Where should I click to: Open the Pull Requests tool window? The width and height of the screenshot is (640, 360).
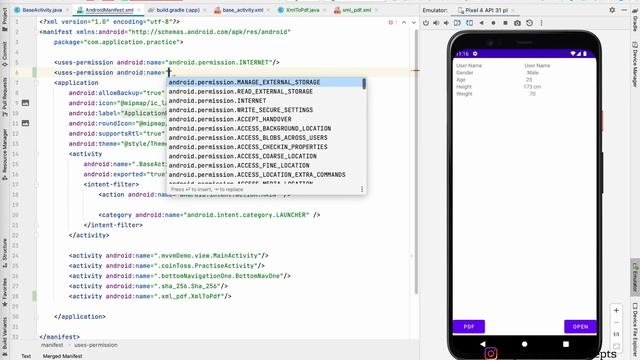4,97
